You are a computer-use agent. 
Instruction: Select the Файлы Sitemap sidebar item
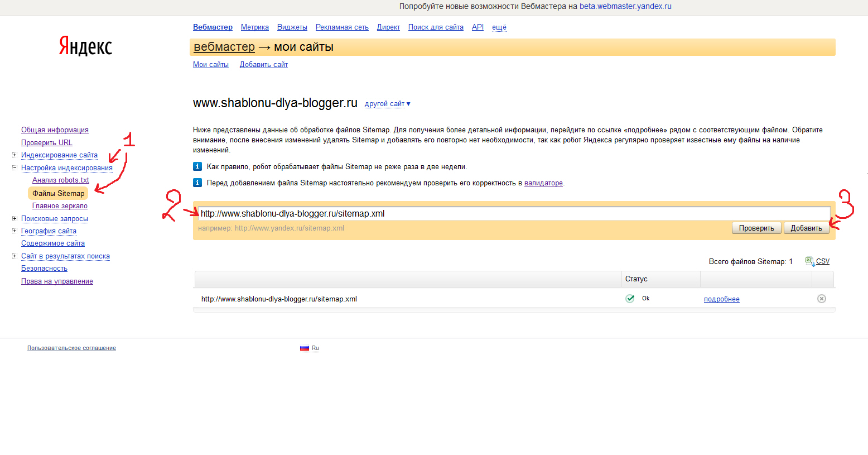pos(58,193)
